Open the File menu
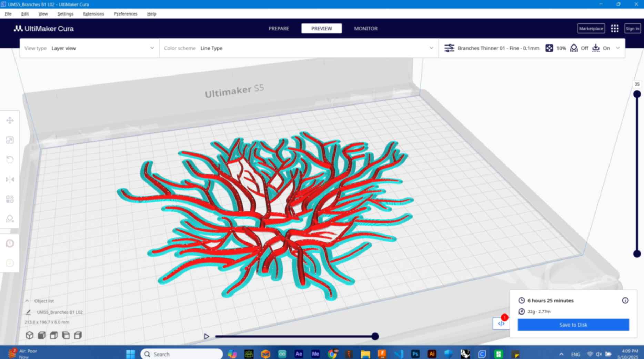The image size is (644, 359). tap(8, 14)
